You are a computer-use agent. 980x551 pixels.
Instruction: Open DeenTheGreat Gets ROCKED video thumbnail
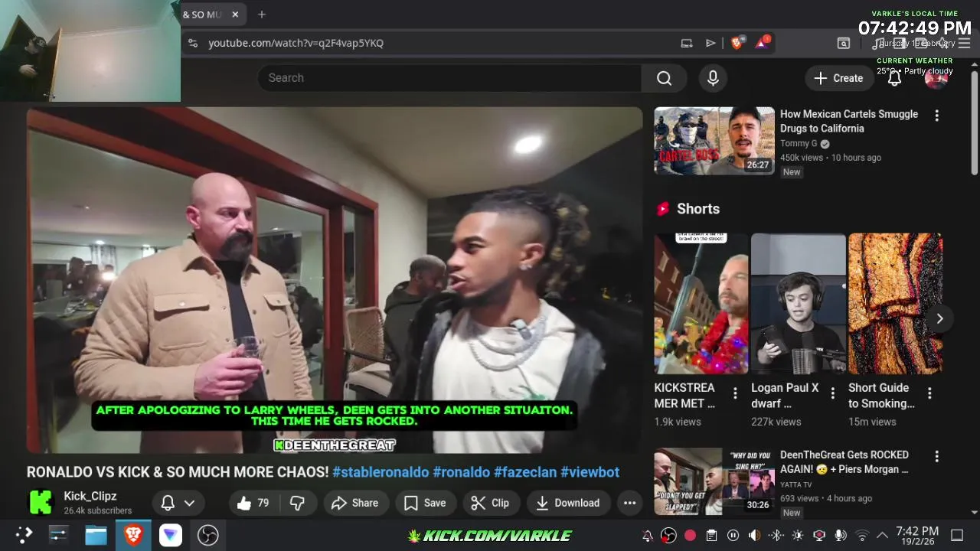tap(714, 481)
